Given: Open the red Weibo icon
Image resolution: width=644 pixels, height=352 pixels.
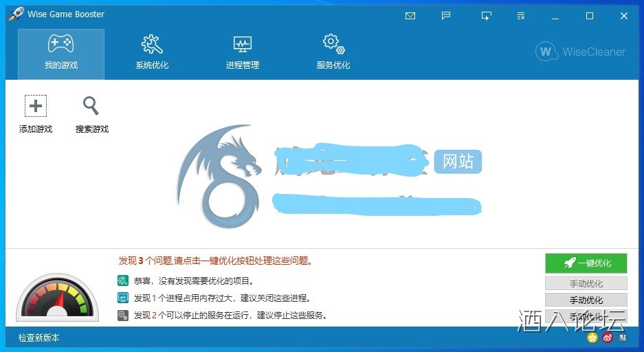Looking at the screenshot, I should [608, 338].
